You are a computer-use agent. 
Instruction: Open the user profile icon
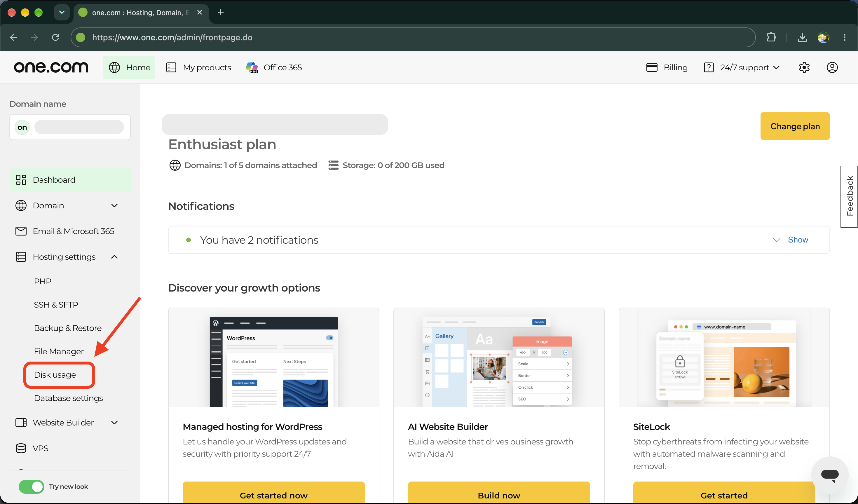tap(832, 67)
